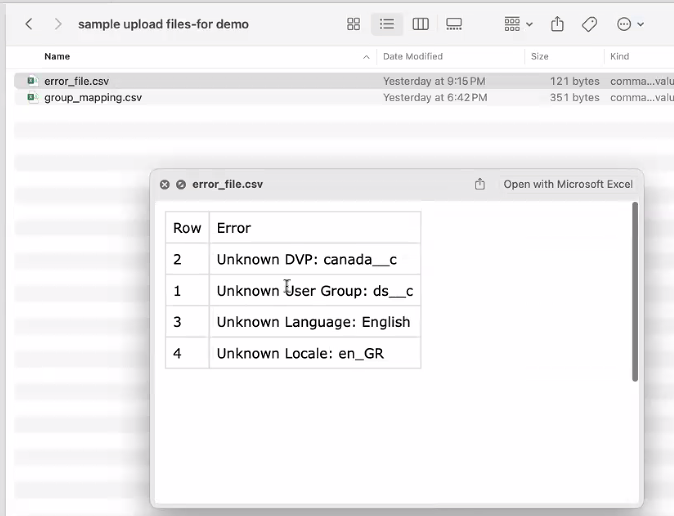Click the 'Unknown Language: English' cell

pyautogui.click(x=315, y=322)
